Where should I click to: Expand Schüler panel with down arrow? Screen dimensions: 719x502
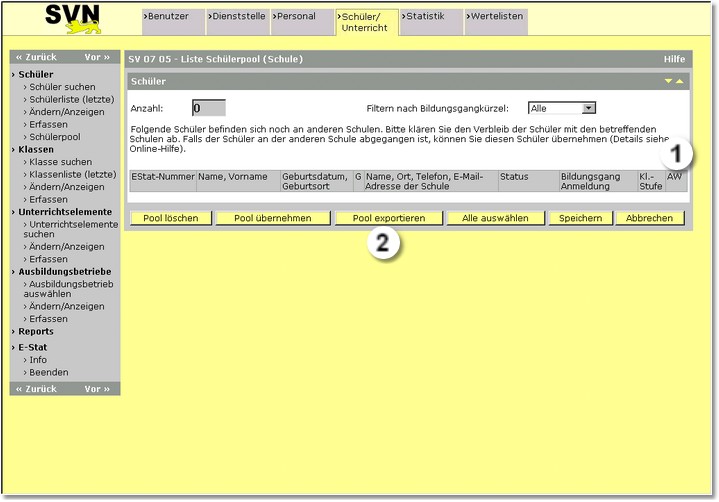tap(669, 81)
